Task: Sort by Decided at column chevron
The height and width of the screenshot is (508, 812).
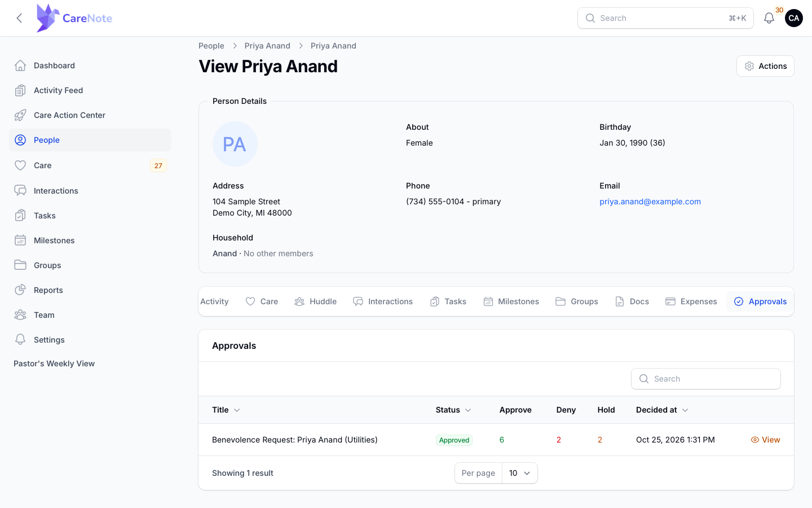Action: point(685,410)
